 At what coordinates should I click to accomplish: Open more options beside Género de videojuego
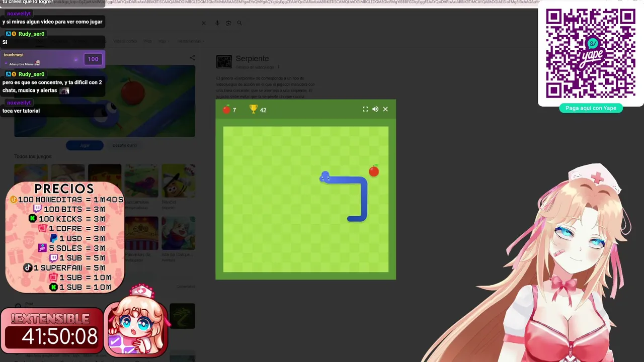(278, 67)
